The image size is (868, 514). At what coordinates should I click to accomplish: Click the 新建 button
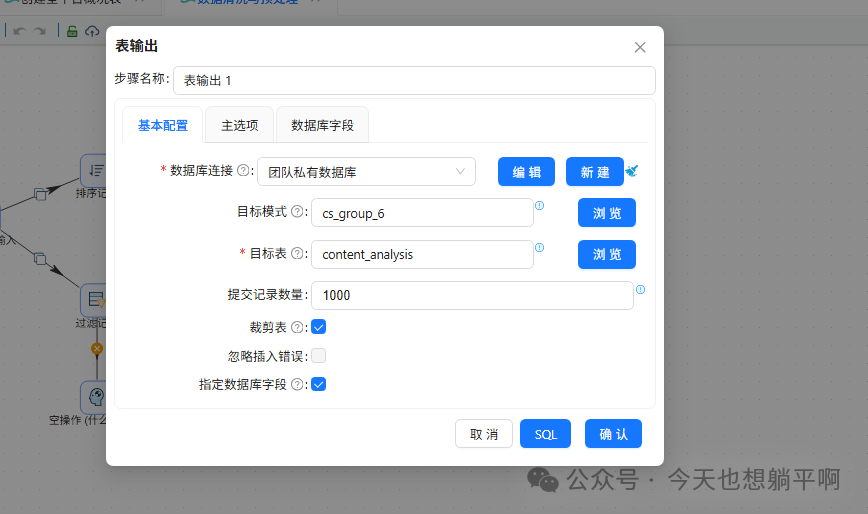click(x=595, y=172)
